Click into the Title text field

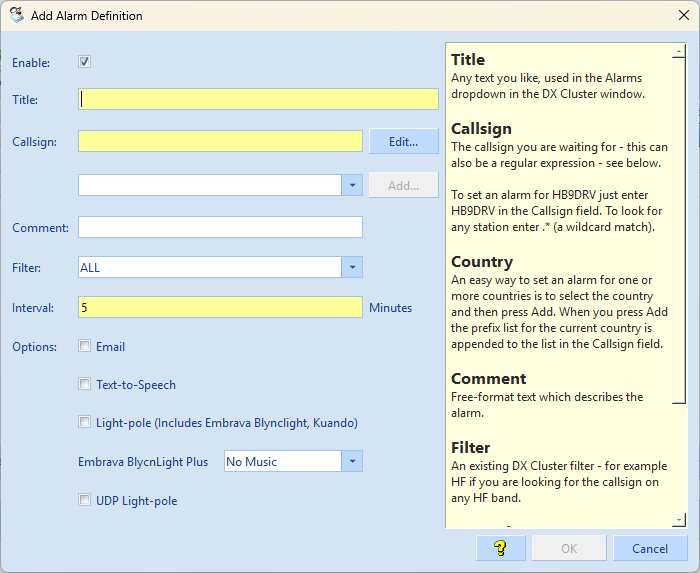click(258, 99)
